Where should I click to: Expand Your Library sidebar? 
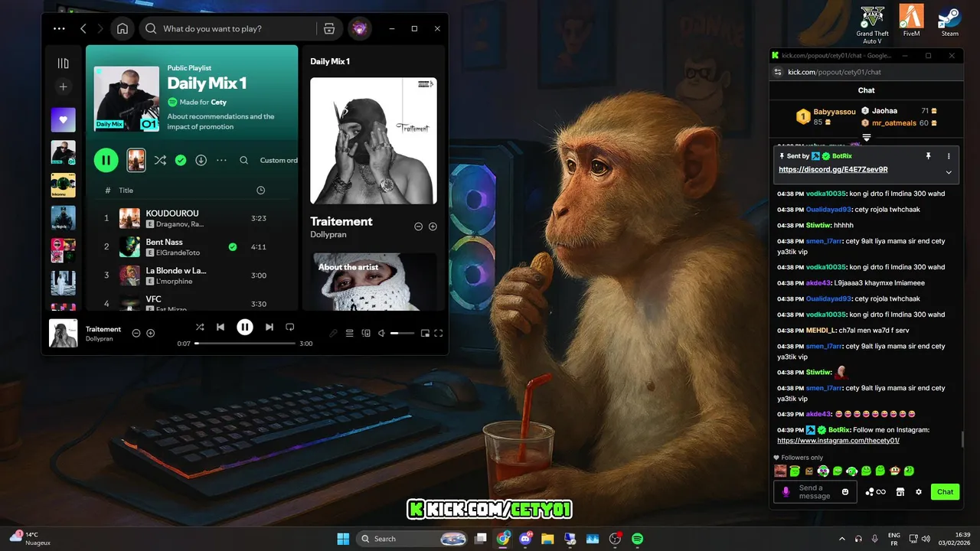pos(64,64)
